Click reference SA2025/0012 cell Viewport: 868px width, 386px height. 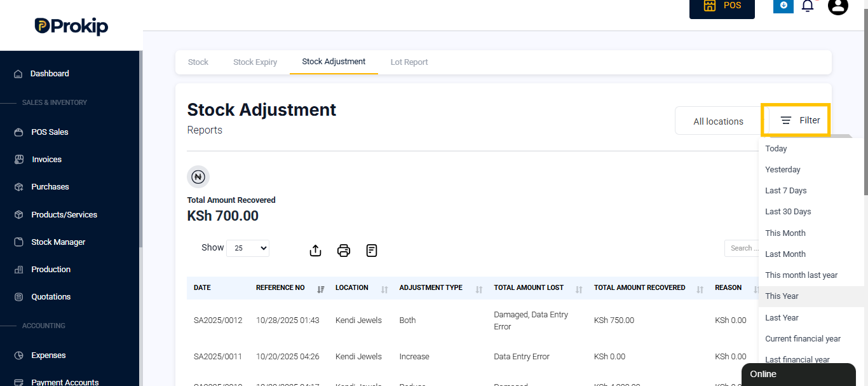(x=218, y=321)
